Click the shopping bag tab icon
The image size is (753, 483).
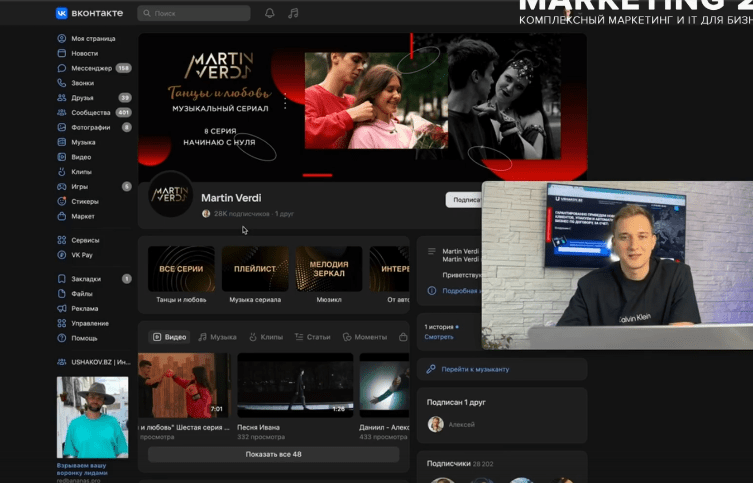point(403,337)
